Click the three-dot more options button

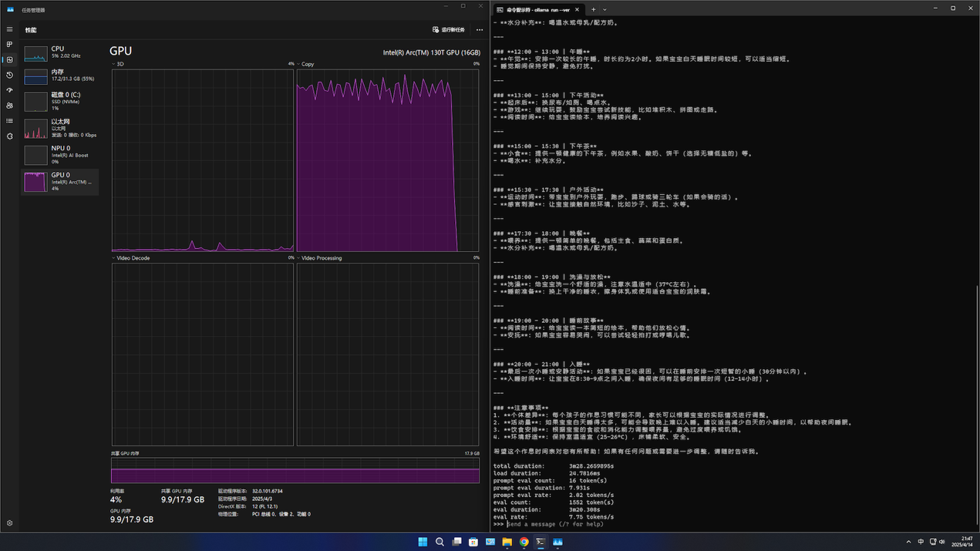coord(480,30)
